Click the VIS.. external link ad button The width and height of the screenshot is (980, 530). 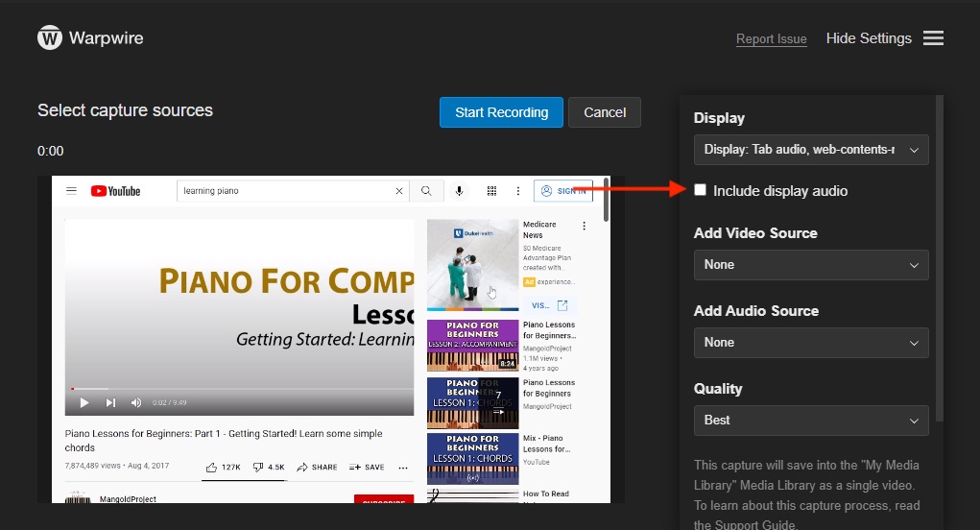coord(549,305)
